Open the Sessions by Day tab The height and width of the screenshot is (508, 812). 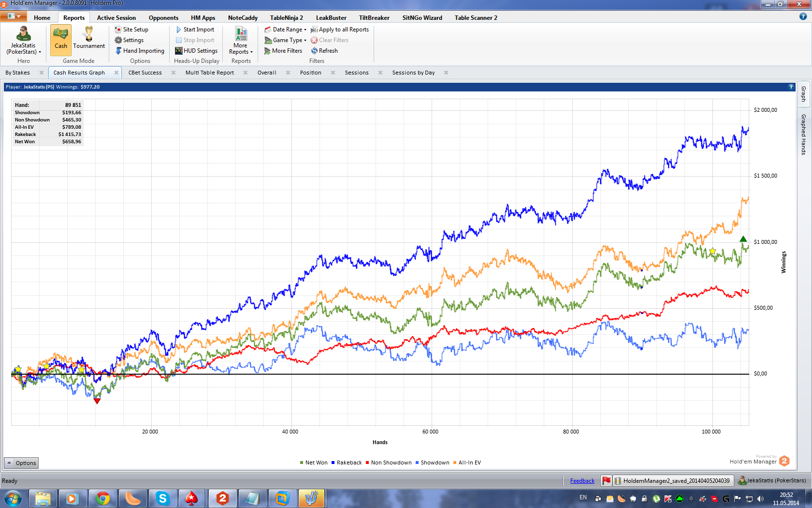click(x=413, y=73)
